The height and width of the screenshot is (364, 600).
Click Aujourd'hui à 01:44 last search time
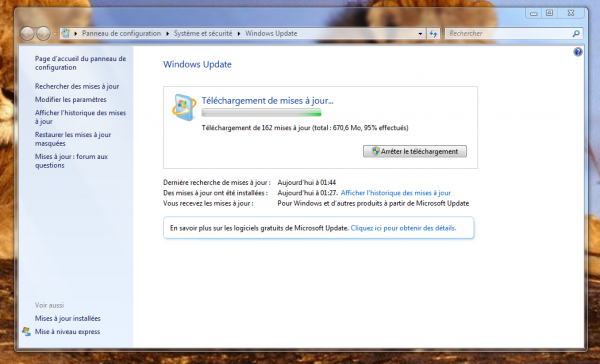click(x=307, y=183)
